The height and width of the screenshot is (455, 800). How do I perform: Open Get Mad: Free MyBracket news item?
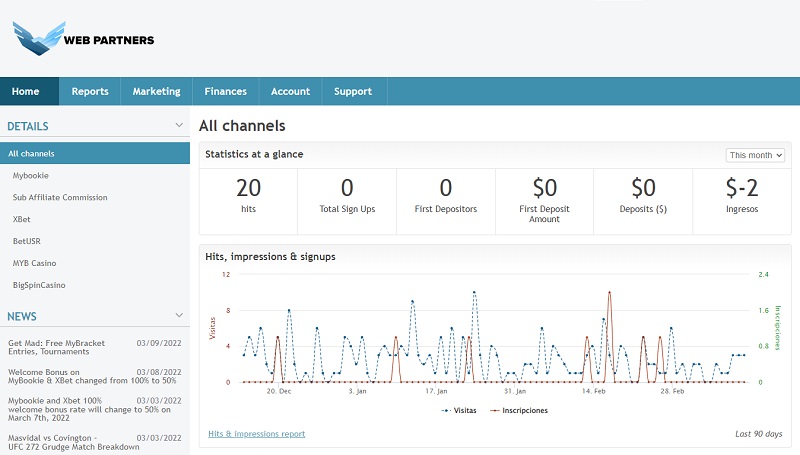click(56, 347)
